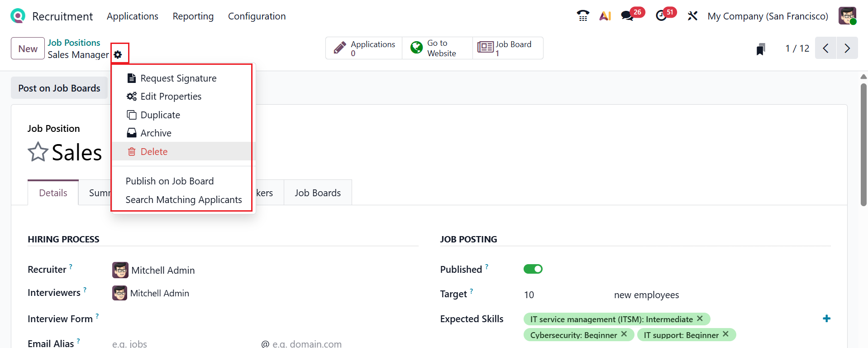Click the gear actions menu icon
Screen dimensions: 868x348
[118, 55]
